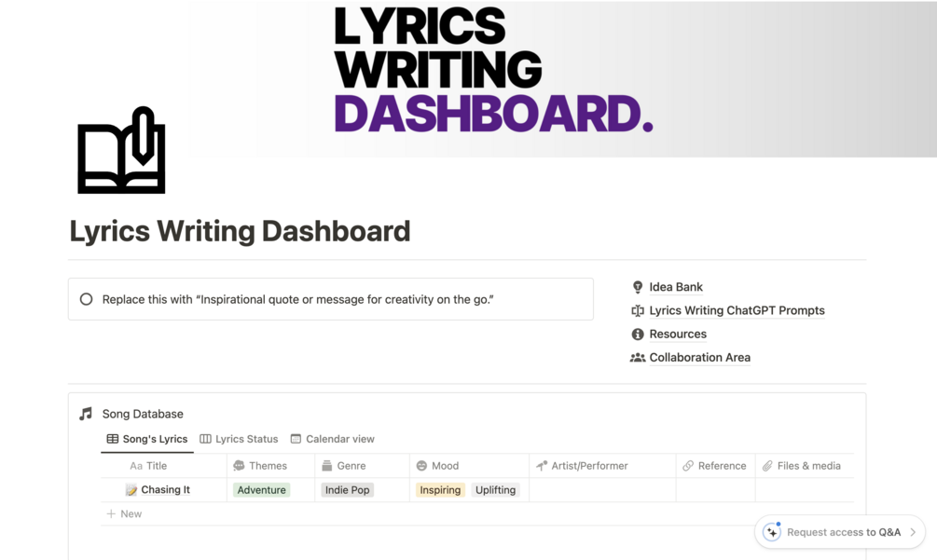937x560 pixels.
Task: Click the book and pen page icon
Action: [121, 150]
